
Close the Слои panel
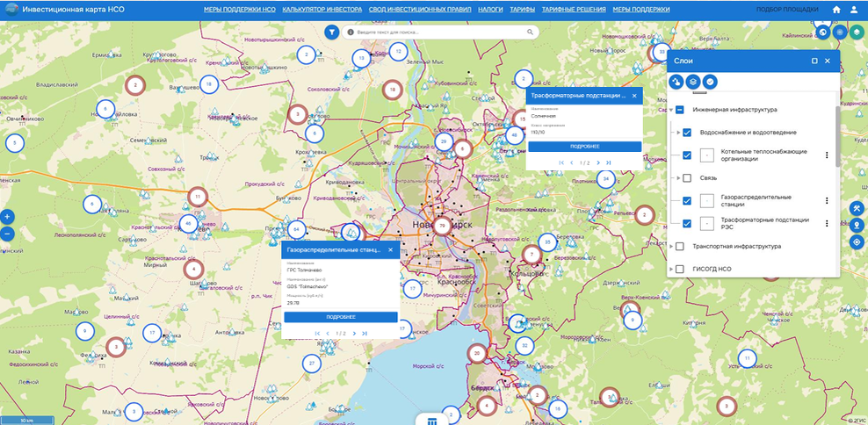[828, 61]
